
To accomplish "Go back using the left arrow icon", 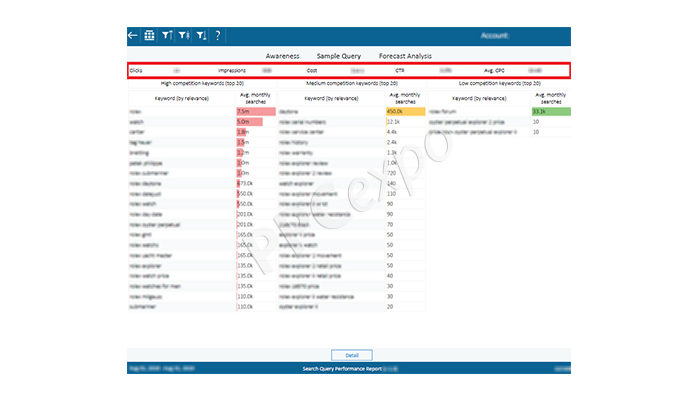I will pyautogui.click(x=133, y=35).
